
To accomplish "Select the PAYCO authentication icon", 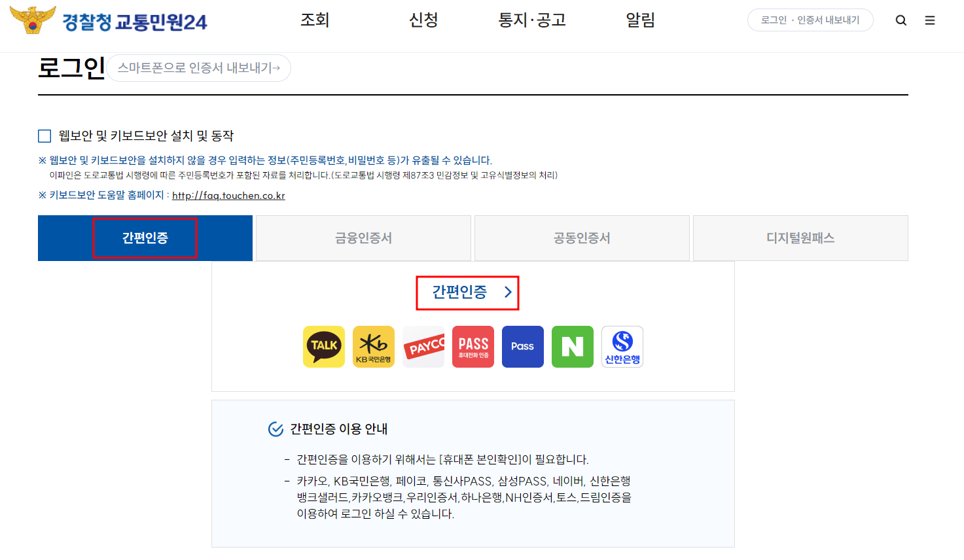I will click(x=423, y=346).
